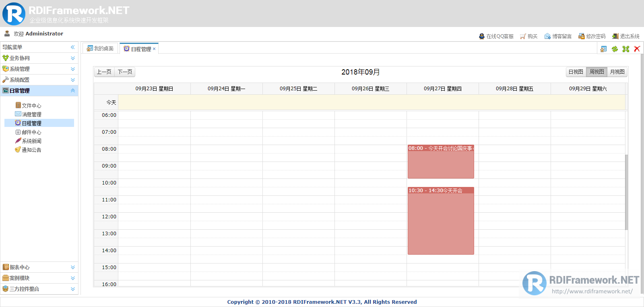Click 退出系统 to log out
Viewport: 644px width, 307px height.
625,36
